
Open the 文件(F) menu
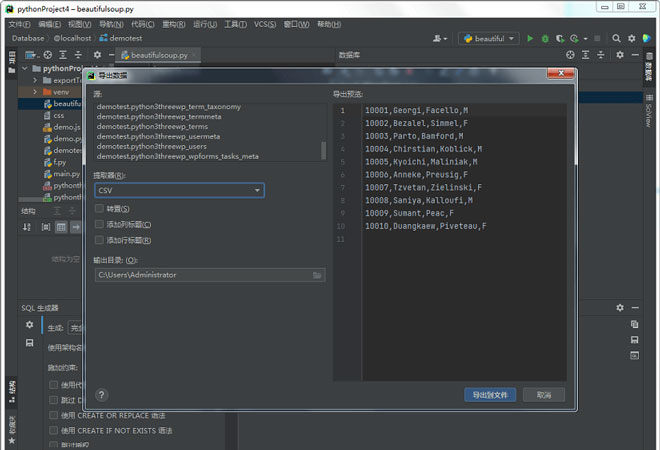19,24
